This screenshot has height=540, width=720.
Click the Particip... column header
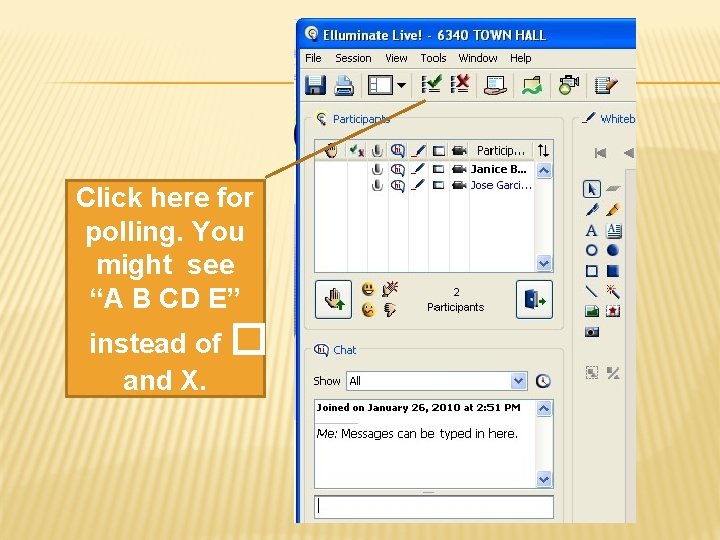pyautogui.click(x=501, y=151)
